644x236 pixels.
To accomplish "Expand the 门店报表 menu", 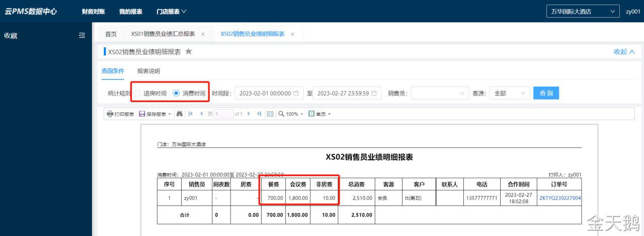I will [x=172, y=12].
